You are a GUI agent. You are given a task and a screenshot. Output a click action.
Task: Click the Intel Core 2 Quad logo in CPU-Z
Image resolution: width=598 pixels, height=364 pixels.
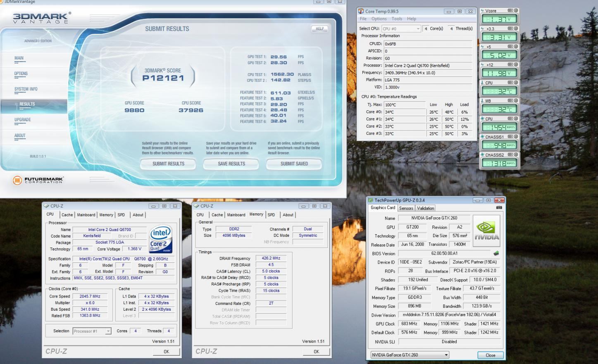pyautogui.click(x=161, y=239)
